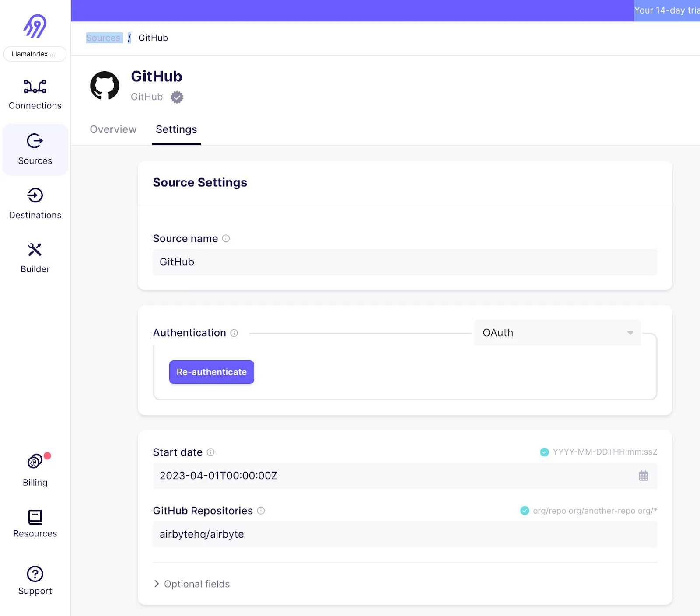
Task: Open the Support question mark icon
Action: [x=35, y=574]
